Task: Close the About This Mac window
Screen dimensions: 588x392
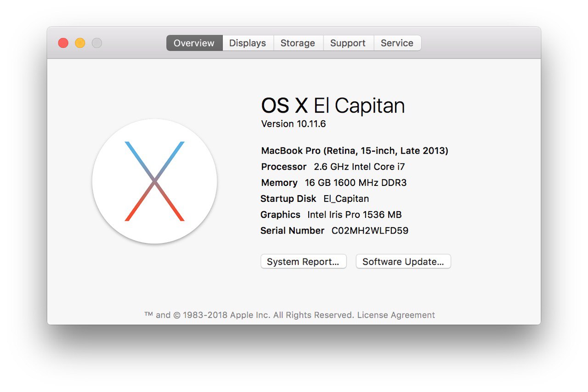Action: (63, 43)
